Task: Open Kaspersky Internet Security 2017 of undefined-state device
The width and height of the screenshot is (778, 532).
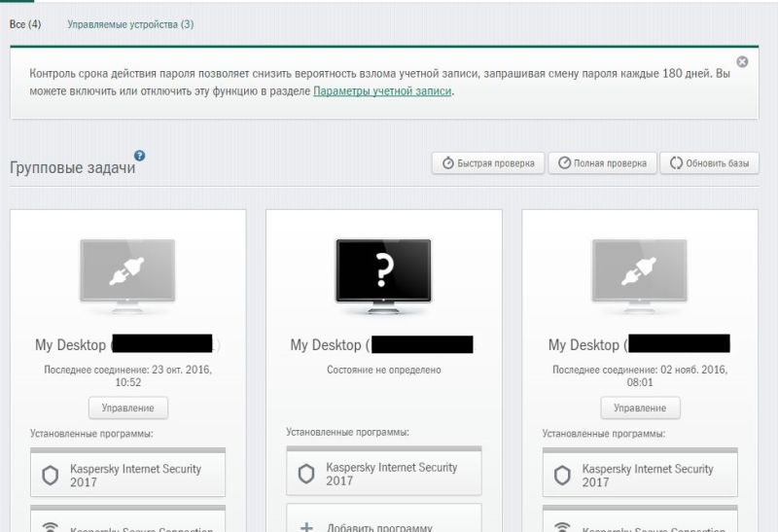Action: click(383, 473)
